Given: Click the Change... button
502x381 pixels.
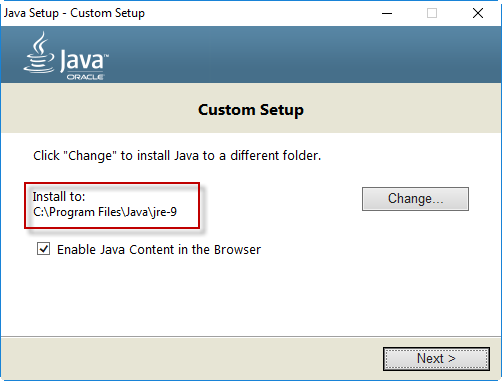Looking at the screenshot, I should [x=415, y=199].
